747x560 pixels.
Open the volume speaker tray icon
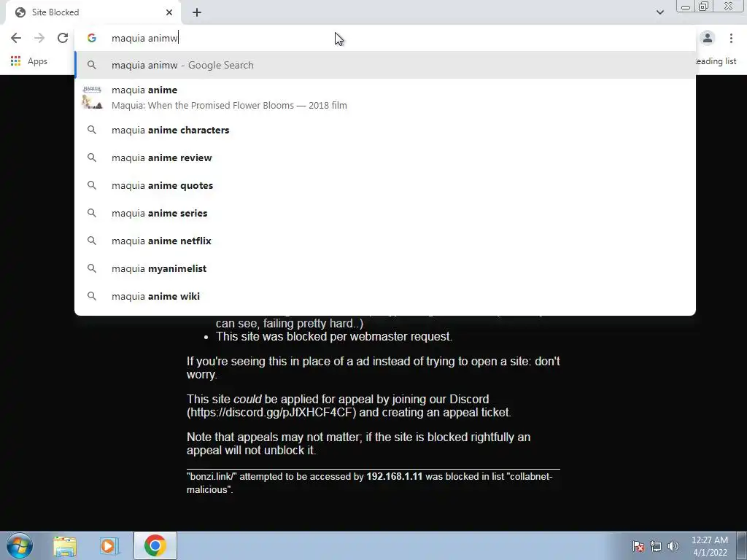(x=673, y=546)
